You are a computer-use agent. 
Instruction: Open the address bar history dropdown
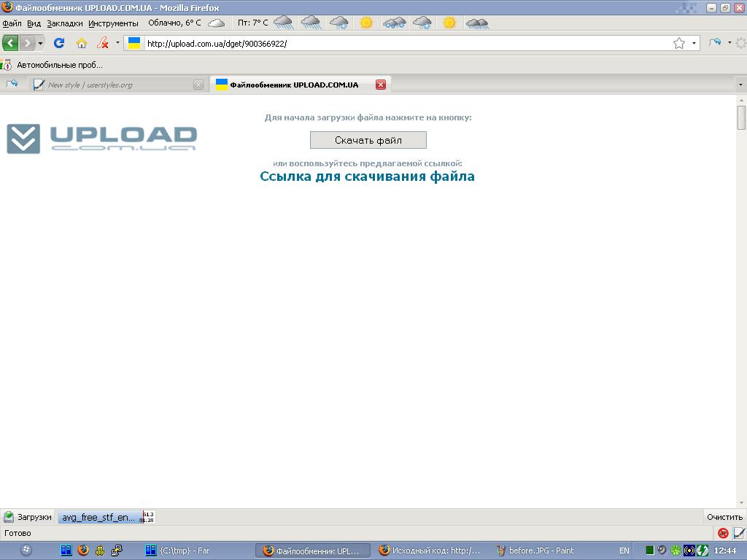(694, 43)
